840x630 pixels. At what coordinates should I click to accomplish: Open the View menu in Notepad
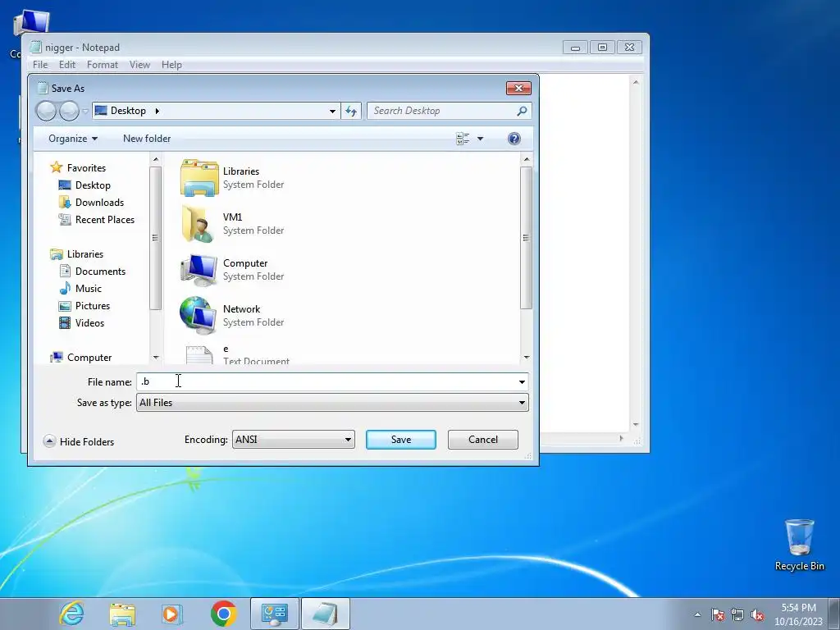tap(139, 64)
